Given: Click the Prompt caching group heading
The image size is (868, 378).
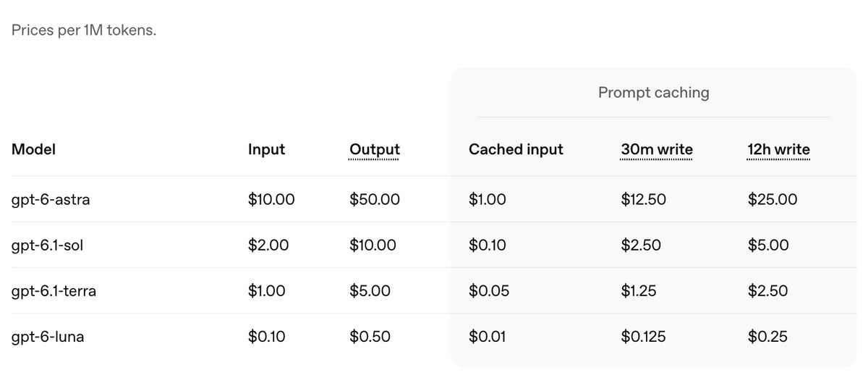Looking at the screenshot, I should tap(654, 93).
